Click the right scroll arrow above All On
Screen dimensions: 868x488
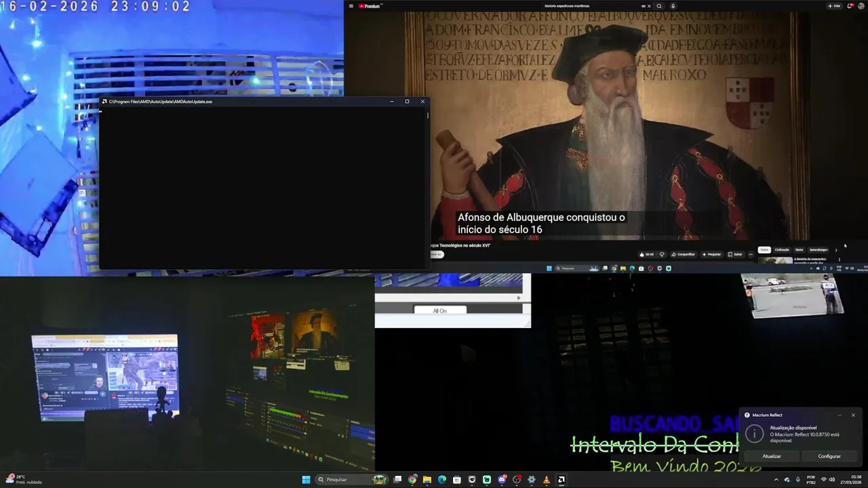[x=519, y=298]
